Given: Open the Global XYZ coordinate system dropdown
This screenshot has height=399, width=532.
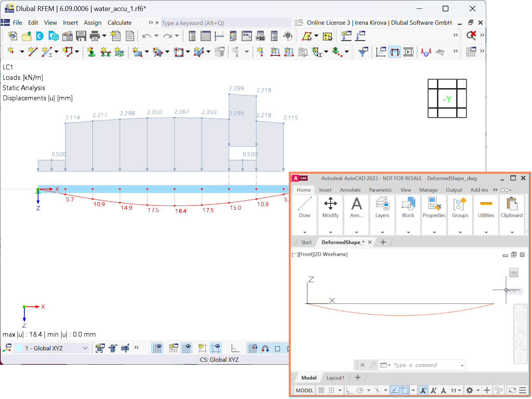Looking at the screenshot, I should 86,348.
